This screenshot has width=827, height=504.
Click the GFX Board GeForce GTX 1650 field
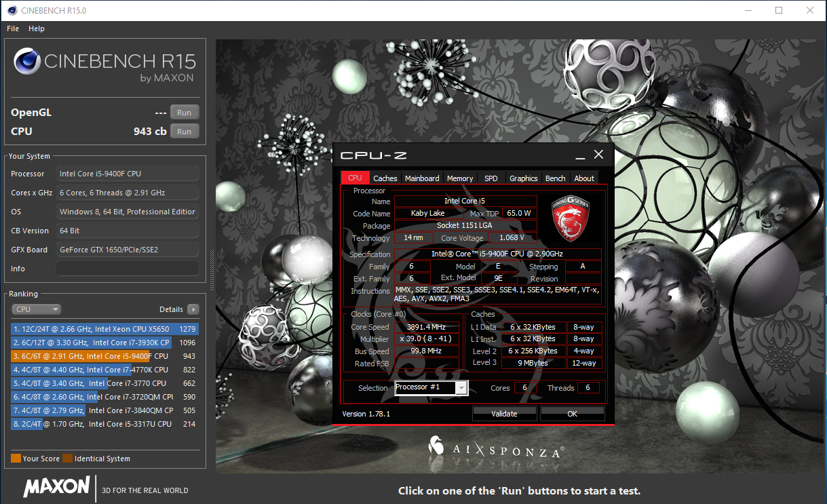pos(128,250)
